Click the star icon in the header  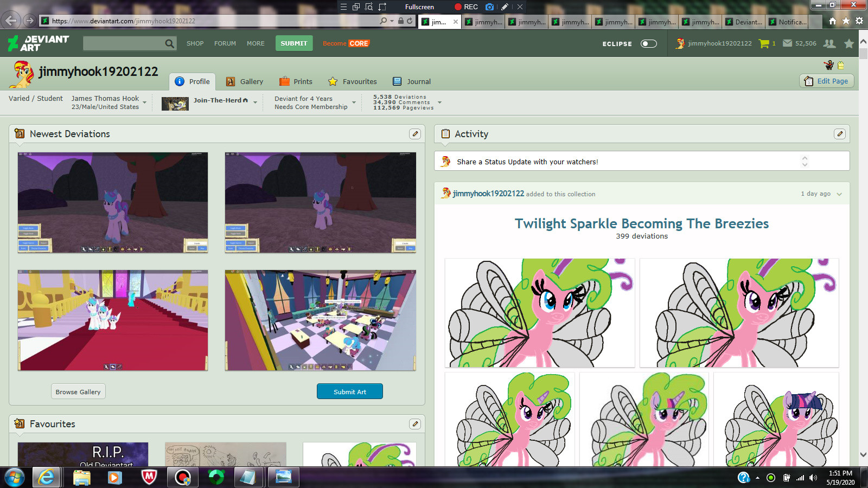click(849, 43)
